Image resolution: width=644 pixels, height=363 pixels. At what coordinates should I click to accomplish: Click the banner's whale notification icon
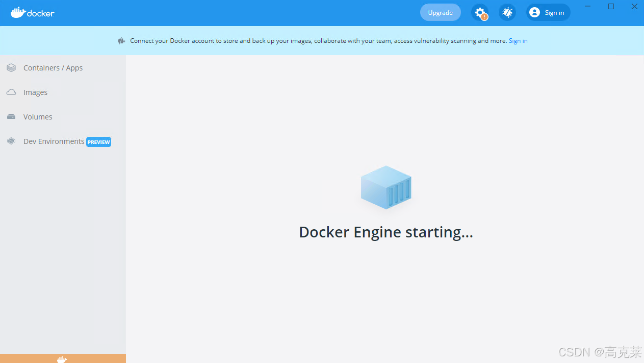point(121,40)
